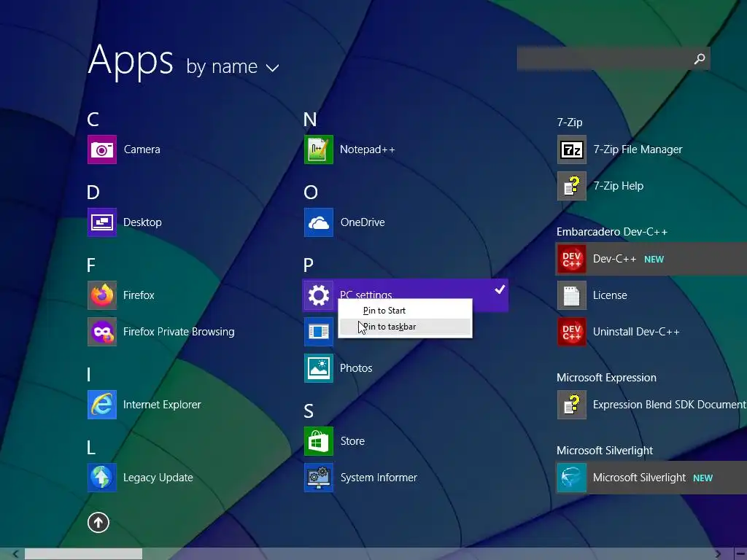Click the 'Internet Explorer' label
This screenshot has height=560, width=747.
point(162,405)
